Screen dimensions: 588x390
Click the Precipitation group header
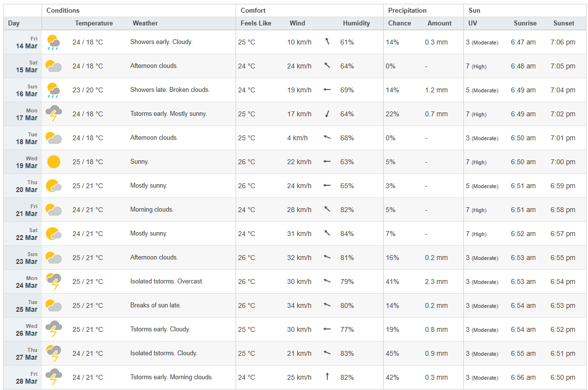[x=407, y=10]
